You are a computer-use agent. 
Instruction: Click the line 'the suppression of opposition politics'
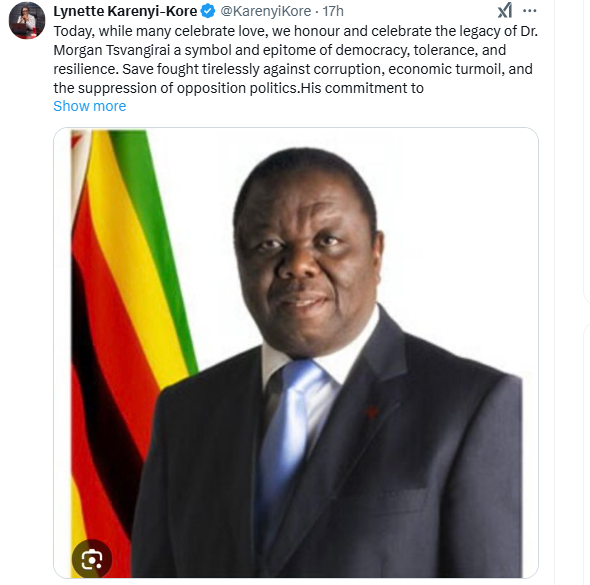239,88
